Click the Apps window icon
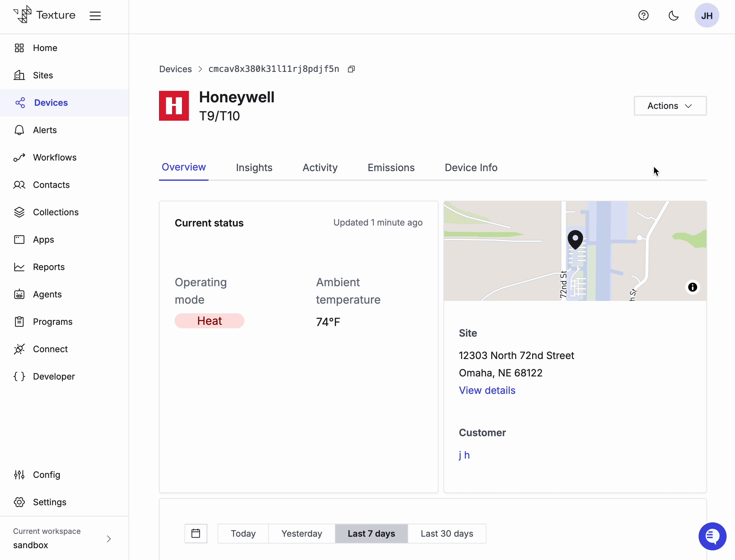The height and width of the screenshot is (560, 735). tap(19, 240)
